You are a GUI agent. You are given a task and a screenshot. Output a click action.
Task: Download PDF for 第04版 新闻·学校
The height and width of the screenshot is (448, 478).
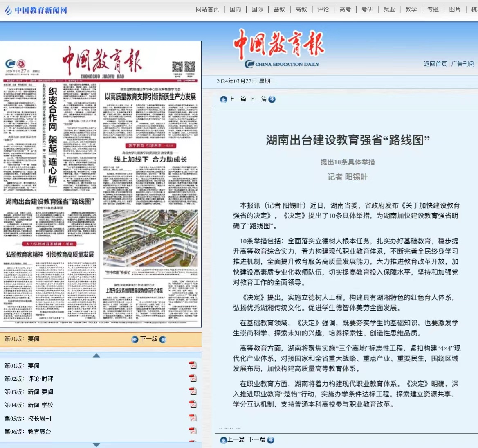click(x=193, y=404)
